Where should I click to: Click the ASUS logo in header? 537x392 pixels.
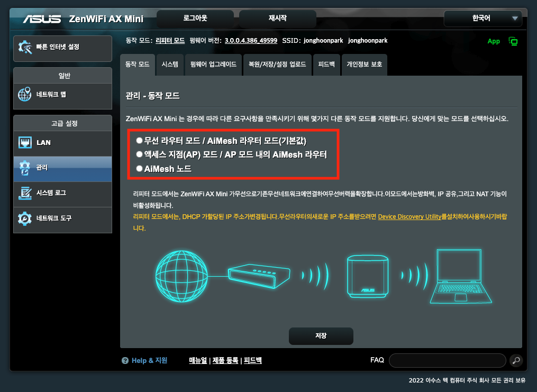coord(42,19)
